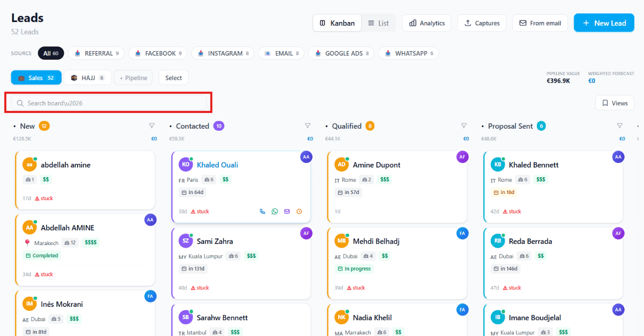
Task: Filter the Qualified column
Action: (x=463, y=126)
